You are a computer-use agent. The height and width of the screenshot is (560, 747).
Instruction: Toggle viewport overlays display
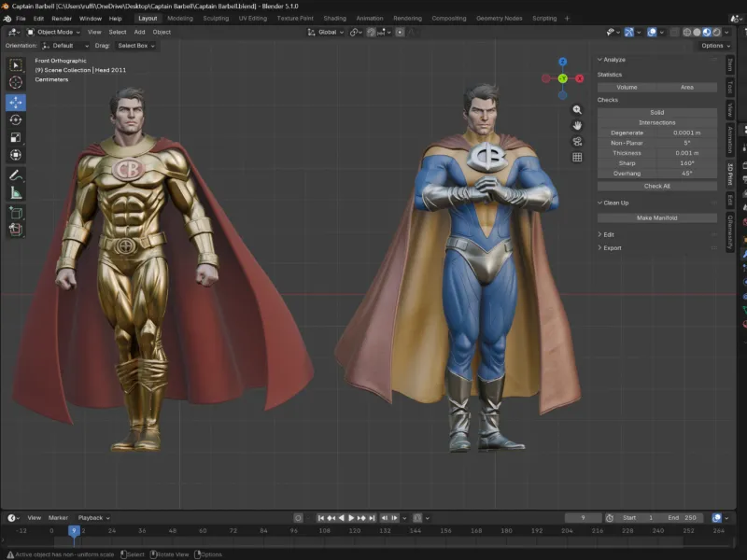tap(652, 33)
